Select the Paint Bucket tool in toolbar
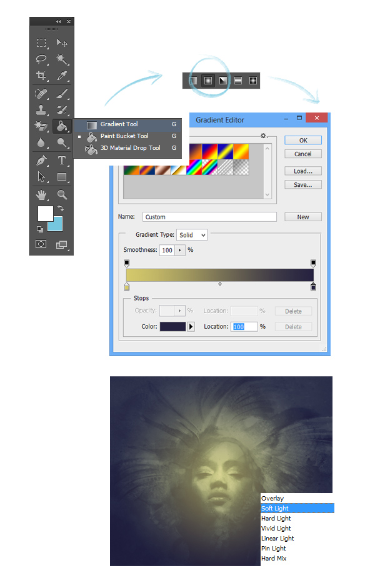 (x=62, y=126)
